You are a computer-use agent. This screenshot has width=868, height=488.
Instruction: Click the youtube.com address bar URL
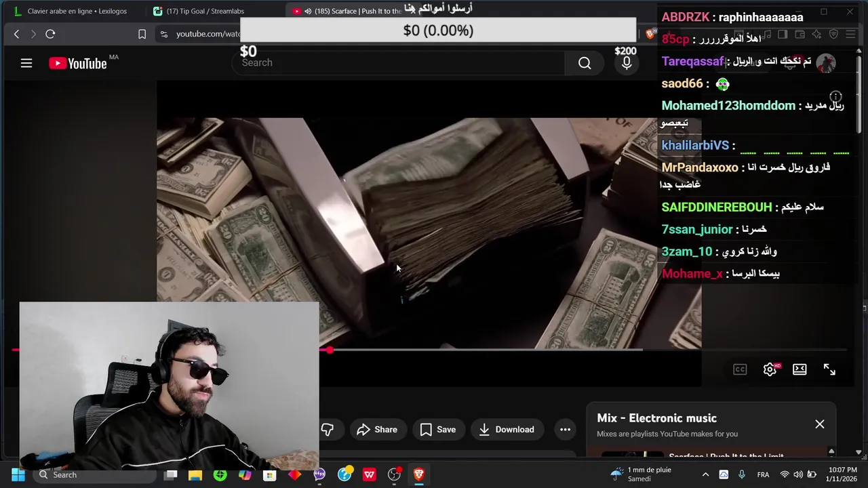click(208, 34)
